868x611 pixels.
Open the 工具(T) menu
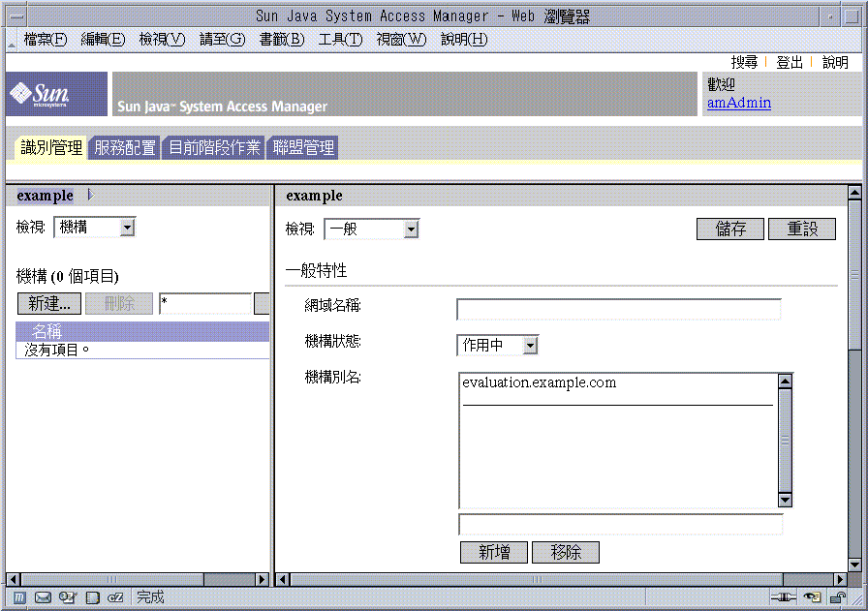pos(340,40)
